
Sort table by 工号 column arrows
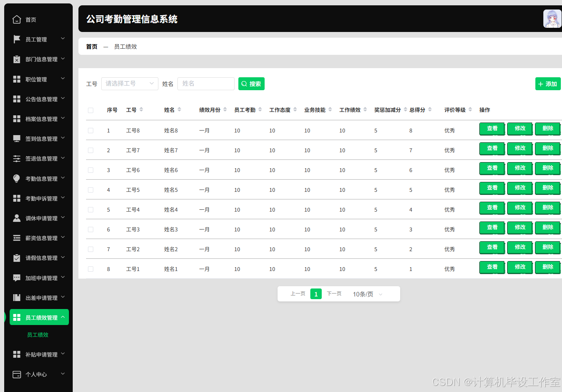(141, 110)
